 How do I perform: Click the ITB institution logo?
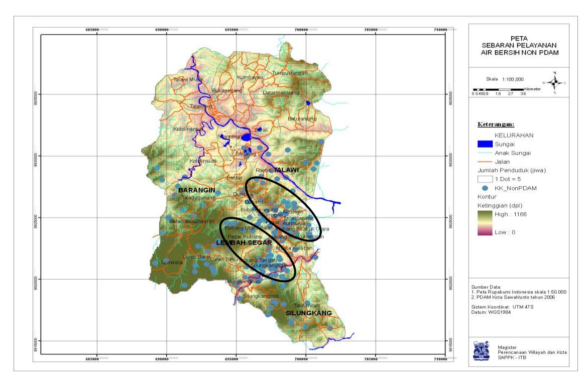click(481, 351)
